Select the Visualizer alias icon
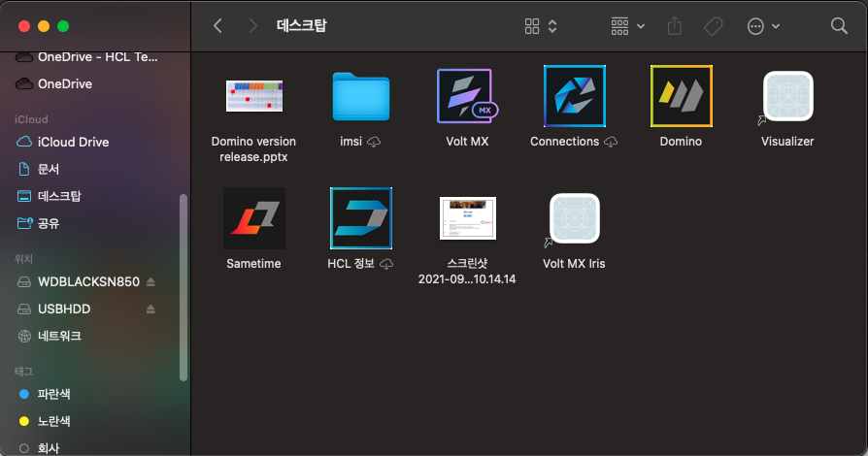This screenshot has height=456, width=868. point(787,96)
